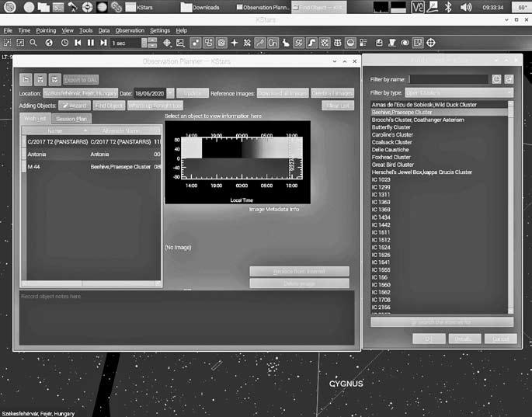Open the Raspberry Pi main menu
The width and height of the screenshot is (532, 417).
(10, 7)
